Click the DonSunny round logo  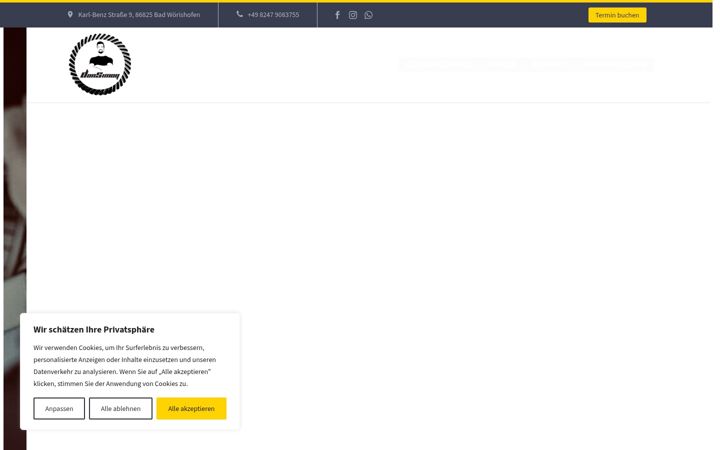[100, 64]
